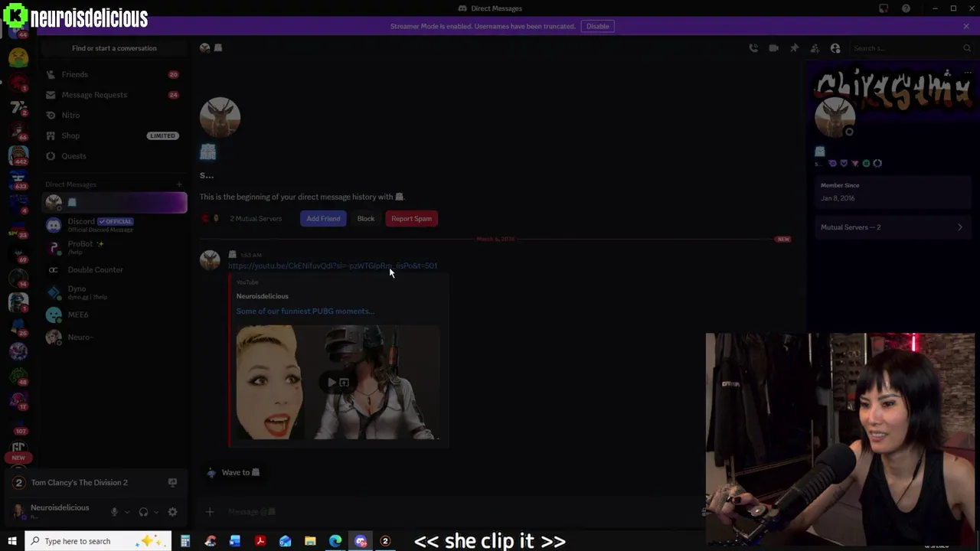Screen dimensions: 980x551
Task: Open the ProBot direct message
Action: click(114, 247)
